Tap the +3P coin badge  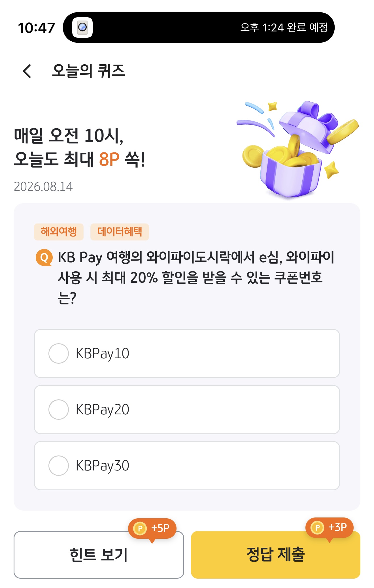(x=330, y=527)
